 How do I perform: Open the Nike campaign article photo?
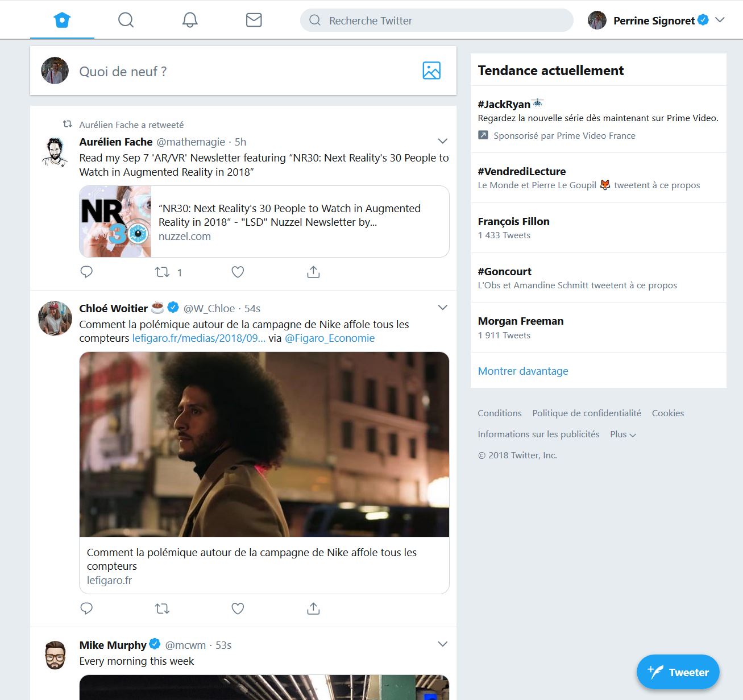264,444
